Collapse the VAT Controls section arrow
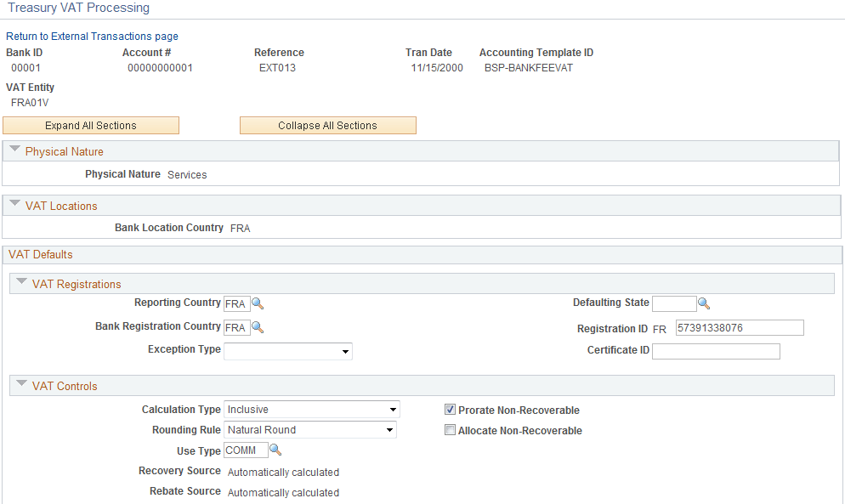 pos(20,384)
